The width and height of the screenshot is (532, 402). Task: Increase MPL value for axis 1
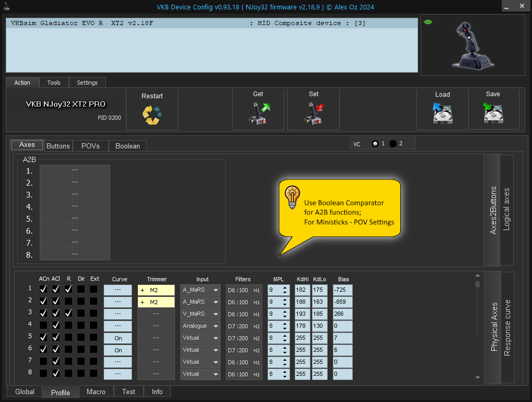(285, 288)
